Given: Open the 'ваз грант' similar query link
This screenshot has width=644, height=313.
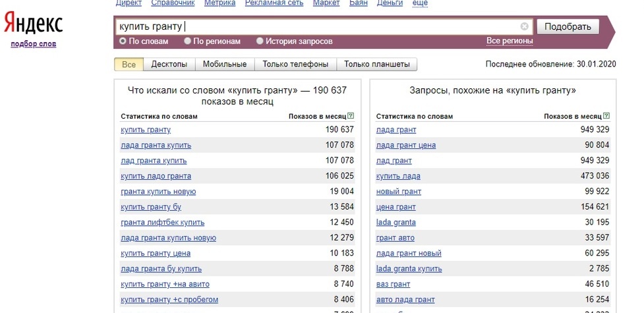Looking at the screenshot, I should click(x=393, y=284).
